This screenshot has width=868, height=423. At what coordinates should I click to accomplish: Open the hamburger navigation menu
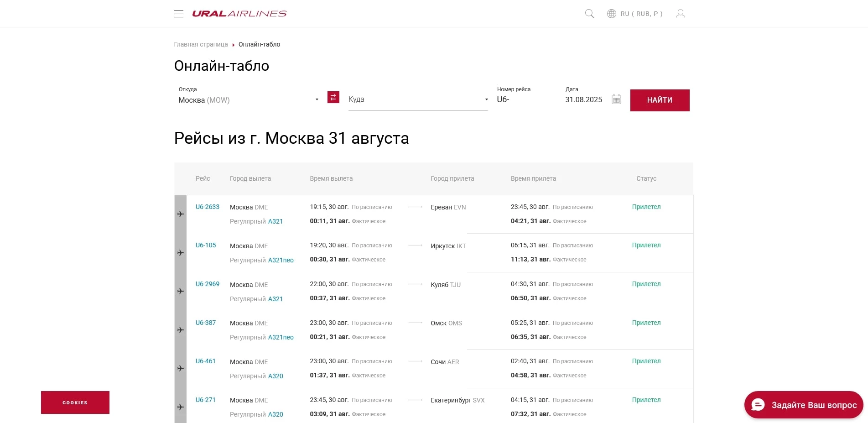(179, 13)
